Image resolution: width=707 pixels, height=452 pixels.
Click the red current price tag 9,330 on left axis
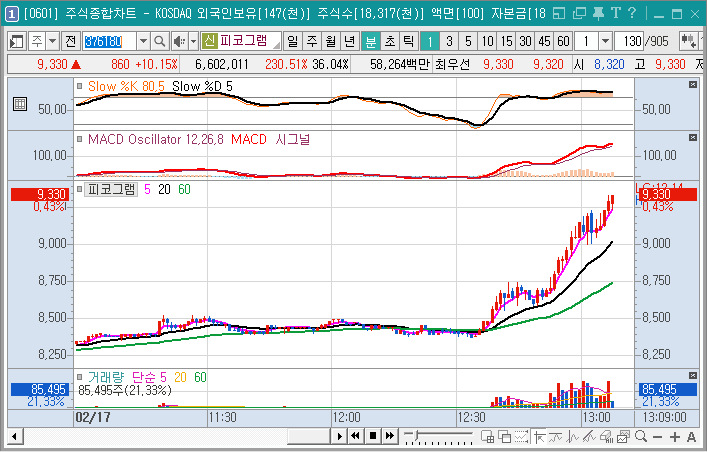pos(40,194)
